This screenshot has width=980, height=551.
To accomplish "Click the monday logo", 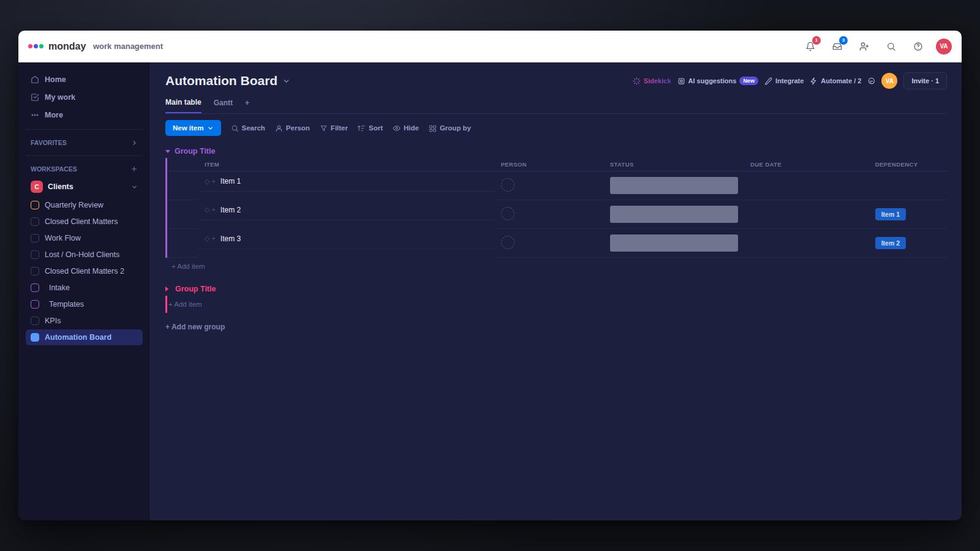I will click(x=57, y=47).
